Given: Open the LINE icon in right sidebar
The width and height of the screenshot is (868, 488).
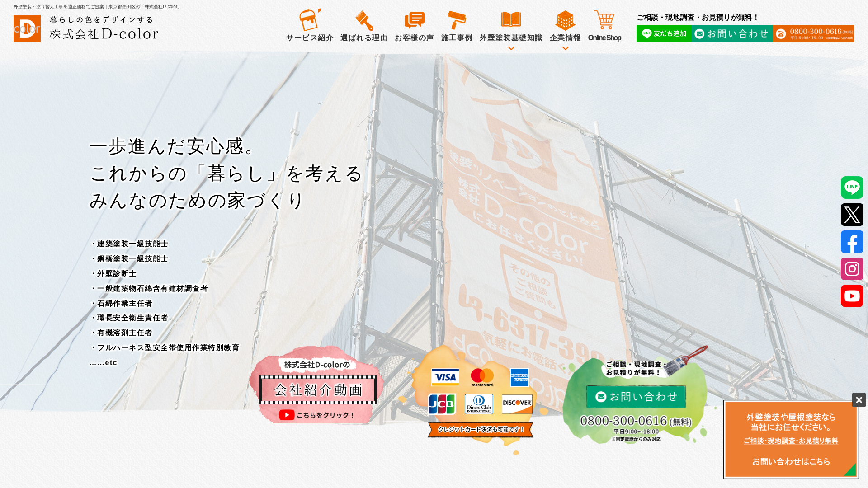Looking at the screenshot, I should pos(852,188).
